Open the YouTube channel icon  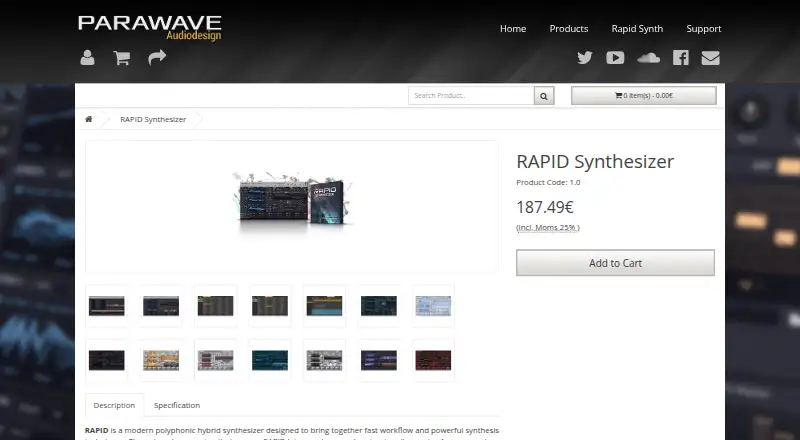coord(615,58)
